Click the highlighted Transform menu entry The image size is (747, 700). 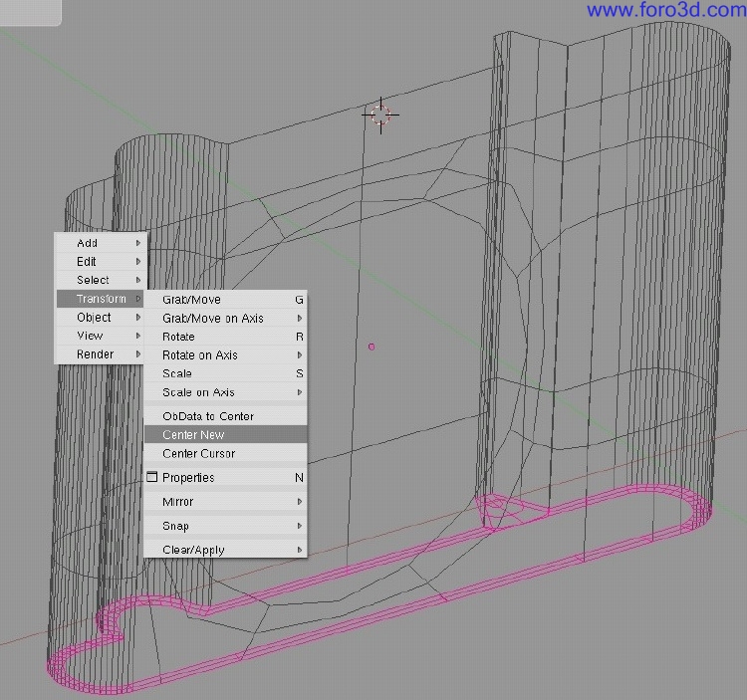100,299
